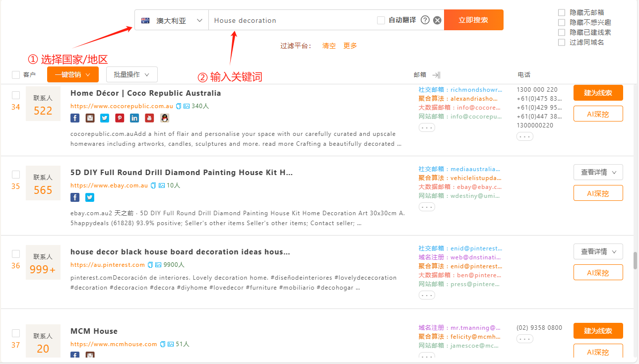Open https://www.cocorepublic.com.au link
This screenshot has height=364, width=639.
click(122, 106)
